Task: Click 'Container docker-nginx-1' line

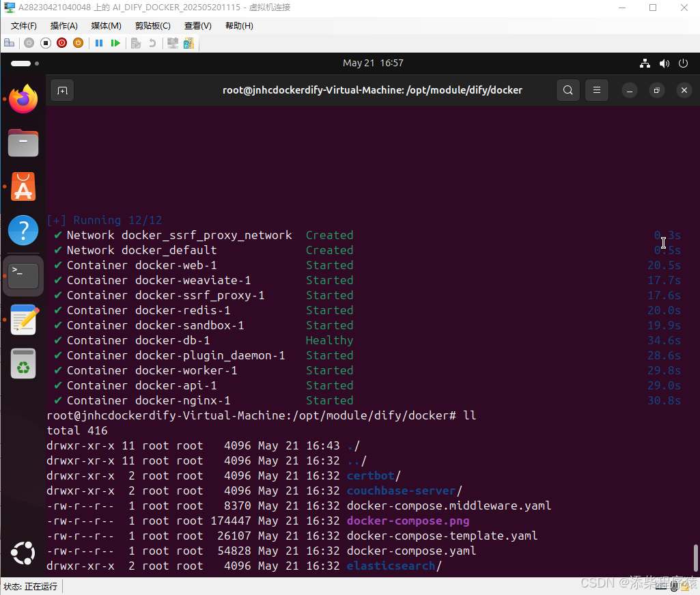Action: (x=148, y=401)
